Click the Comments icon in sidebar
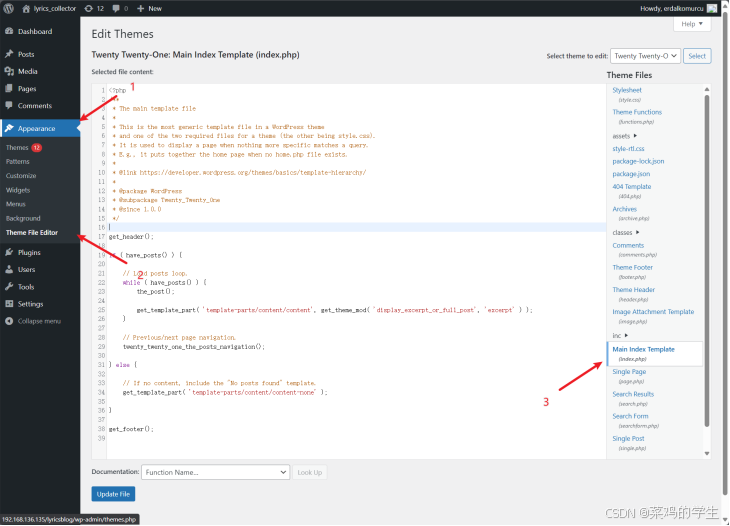Viewport: 730px width, 526px height. (x=9, y=106)
